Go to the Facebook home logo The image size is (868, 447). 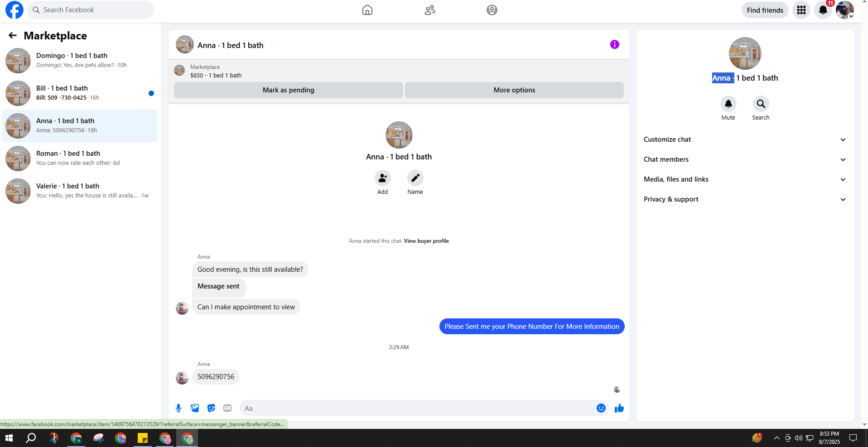point(14,10)
